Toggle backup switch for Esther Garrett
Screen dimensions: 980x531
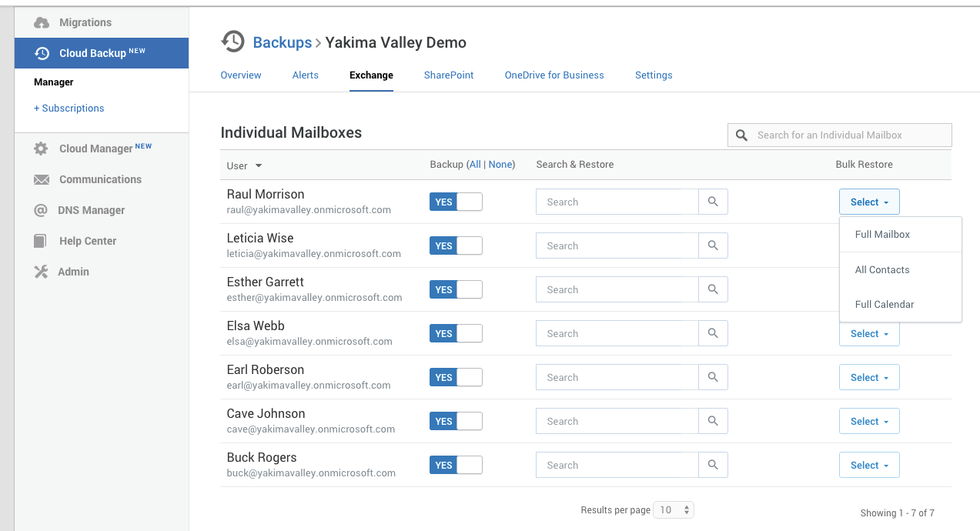(x=456, y=289)
